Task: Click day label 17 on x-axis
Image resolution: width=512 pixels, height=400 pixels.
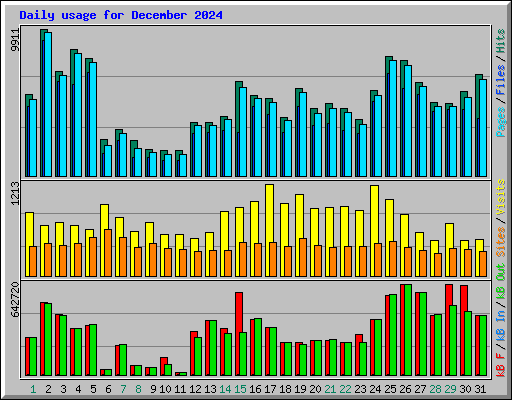Action: coord(270,389)
